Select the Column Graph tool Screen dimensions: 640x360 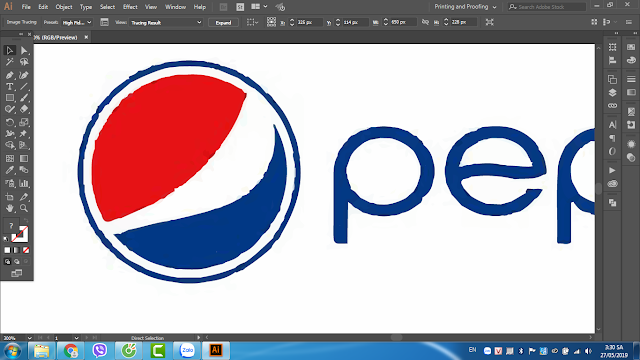tap(24, 184)
